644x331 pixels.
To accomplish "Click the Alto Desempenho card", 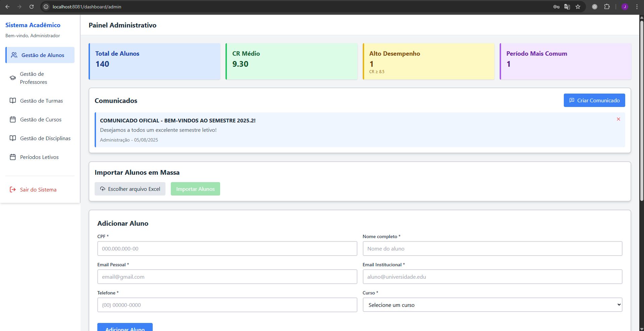I will pos(429,61).
